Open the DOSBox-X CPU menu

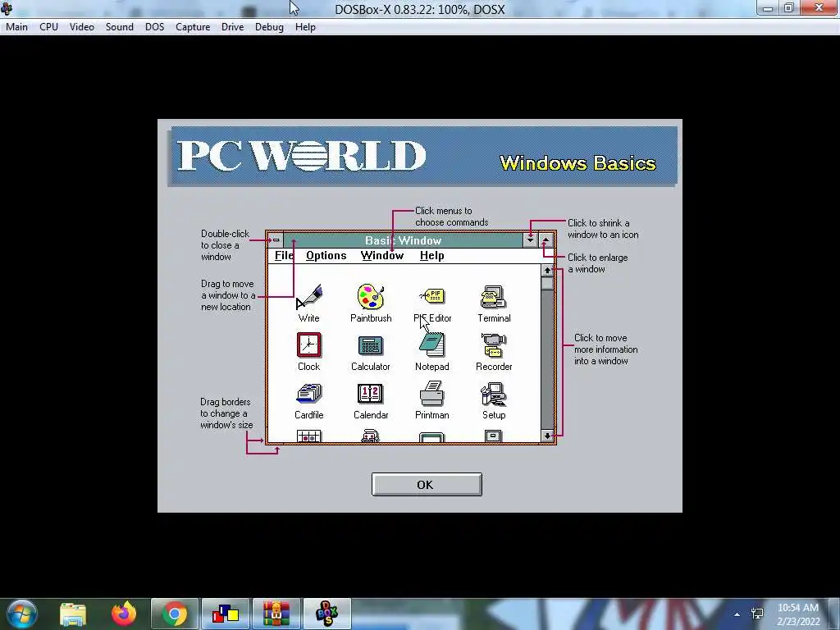tap(48, 27)
